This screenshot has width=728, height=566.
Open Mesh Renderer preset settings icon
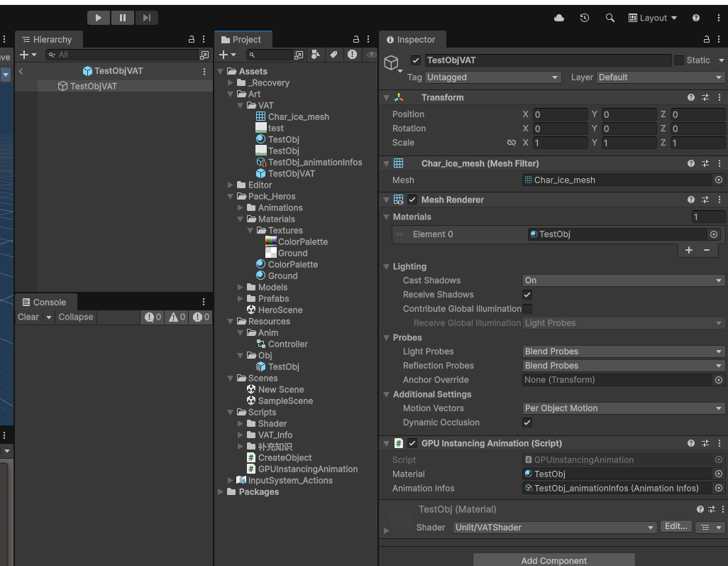(705, 200)
